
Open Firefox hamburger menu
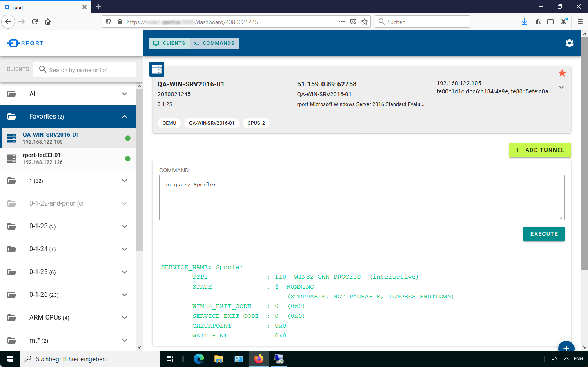(x=580, y=22)
